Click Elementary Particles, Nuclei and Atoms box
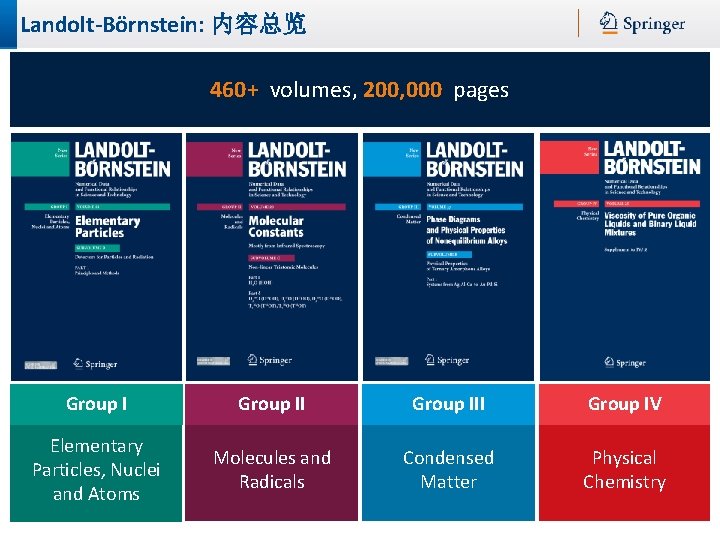This screenshot has height=540, width=720. click(96, 473)
